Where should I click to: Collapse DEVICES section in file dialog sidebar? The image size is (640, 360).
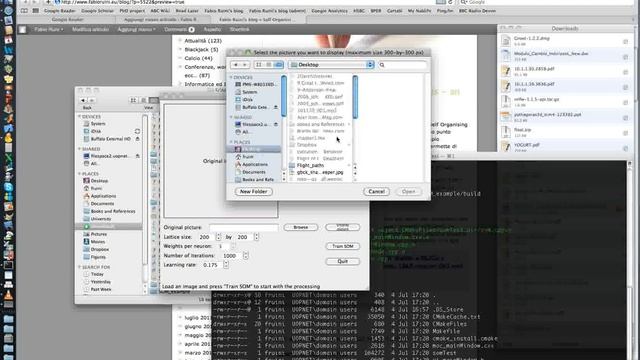(231, 77)
